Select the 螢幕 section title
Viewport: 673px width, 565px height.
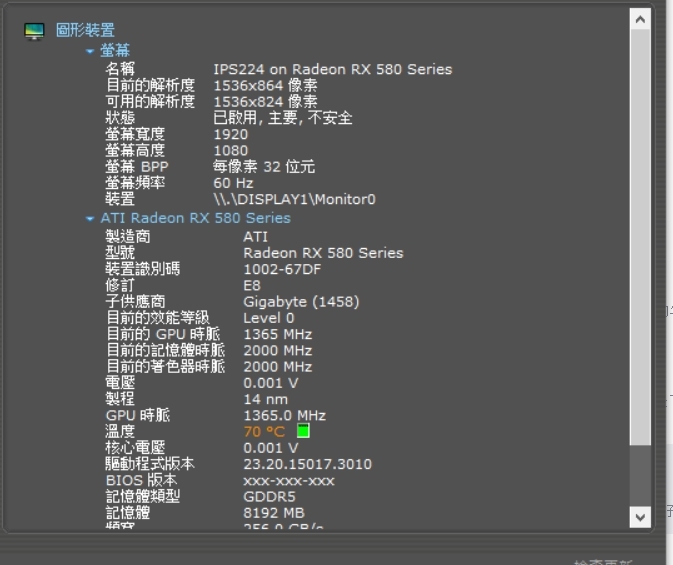(x=115, y=51)
